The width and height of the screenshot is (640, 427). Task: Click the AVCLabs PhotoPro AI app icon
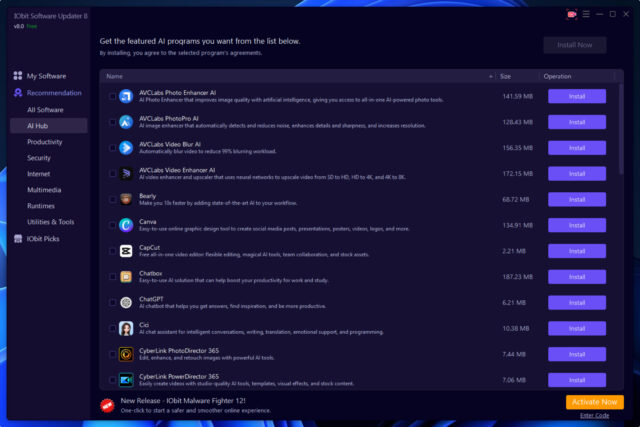[x=126, y=122]
